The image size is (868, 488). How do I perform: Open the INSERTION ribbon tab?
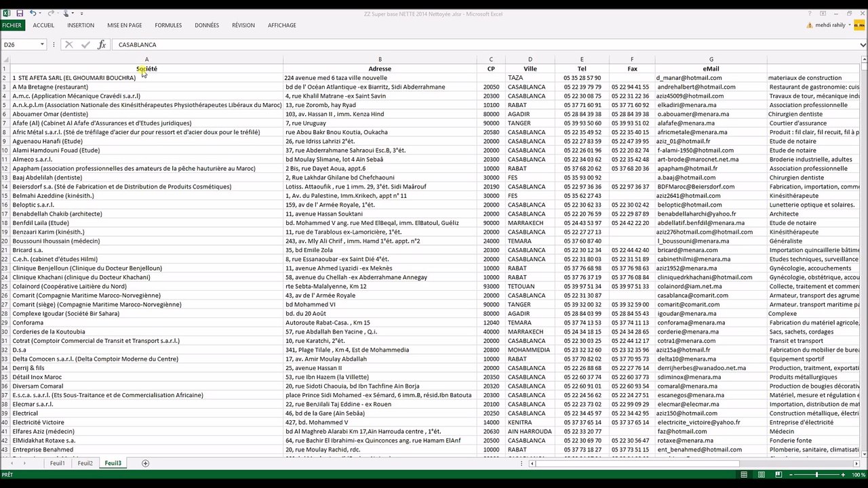(81, 26)
